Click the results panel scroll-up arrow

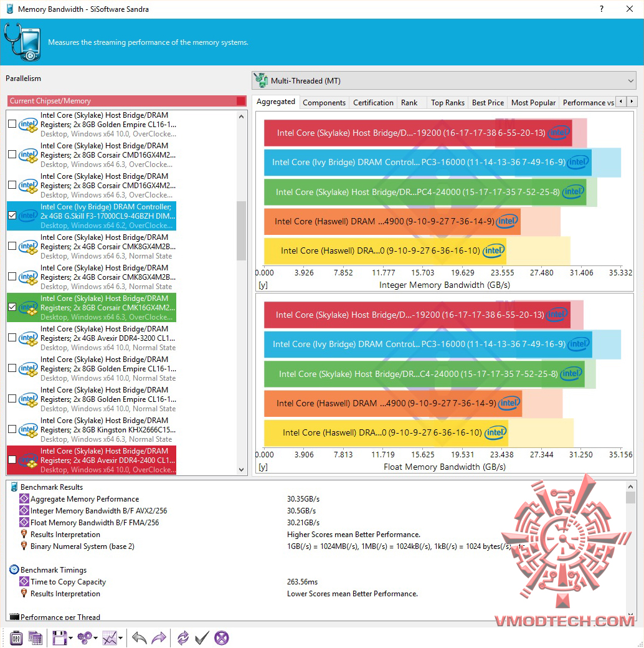[x=630, y=487]
